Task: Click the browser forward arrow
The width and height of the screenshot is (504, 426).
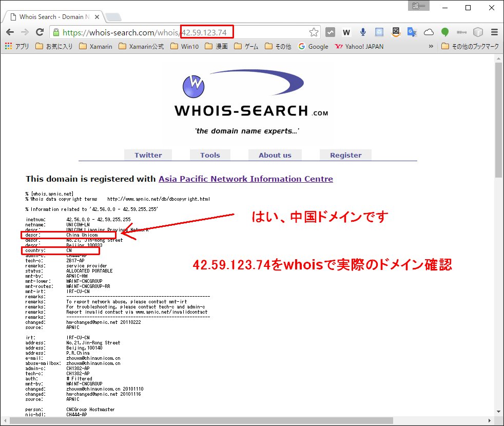Action: point(25,32)
